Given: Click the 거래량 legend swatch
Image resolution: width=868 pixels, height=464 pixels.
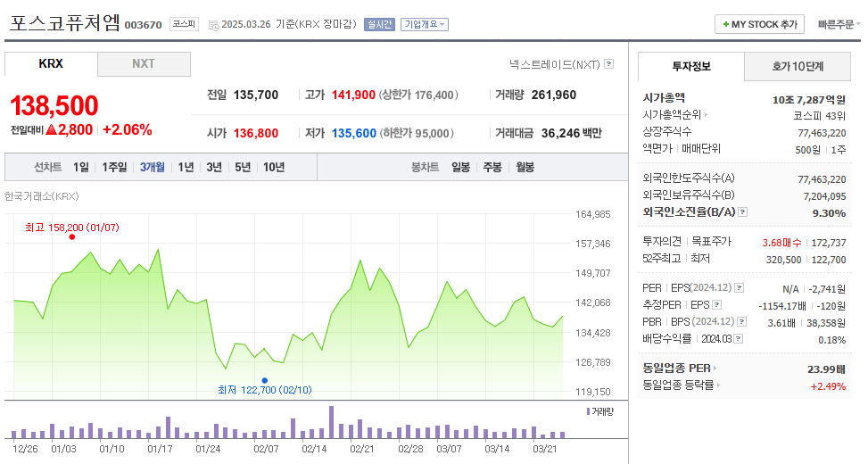Looking at the screenshot, I should coord(588,411).
